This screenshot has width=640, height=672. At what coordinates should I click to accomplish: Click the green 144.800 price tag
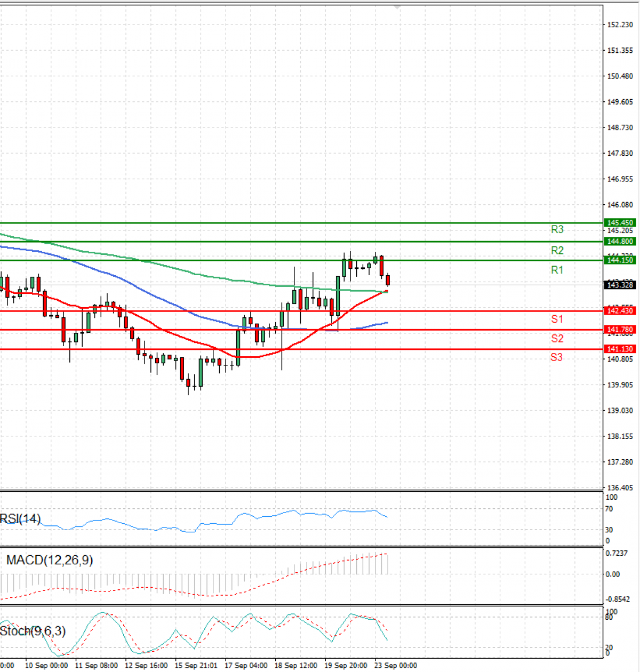(x=620, y=242)
